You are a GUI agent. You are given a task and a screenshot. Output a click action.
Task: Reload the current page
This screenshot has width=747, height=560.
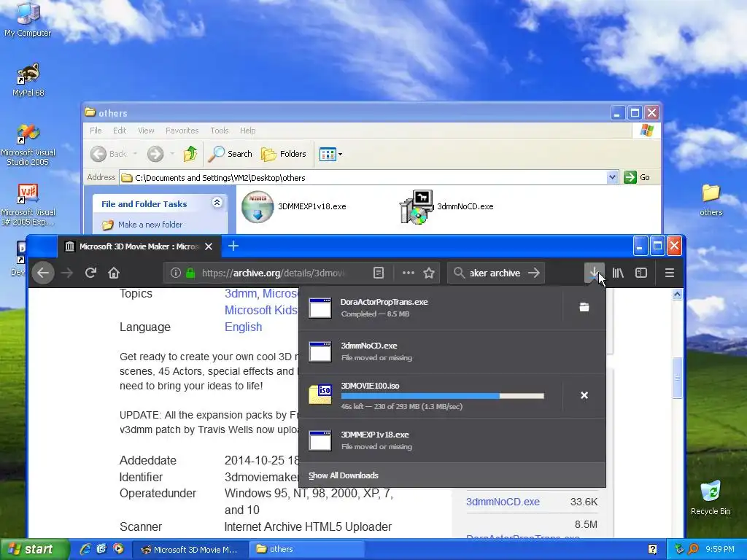90,273
